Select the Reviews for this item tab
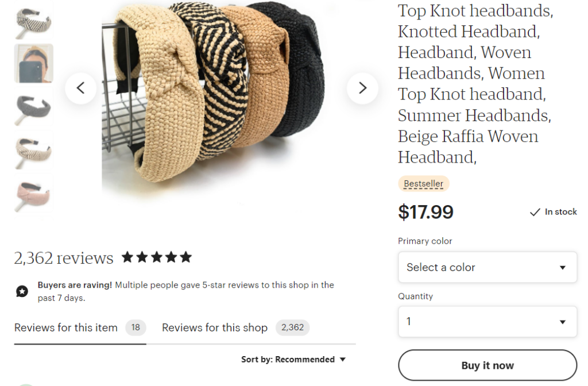Viewport: 588px width, 386px height. [65, 327]
